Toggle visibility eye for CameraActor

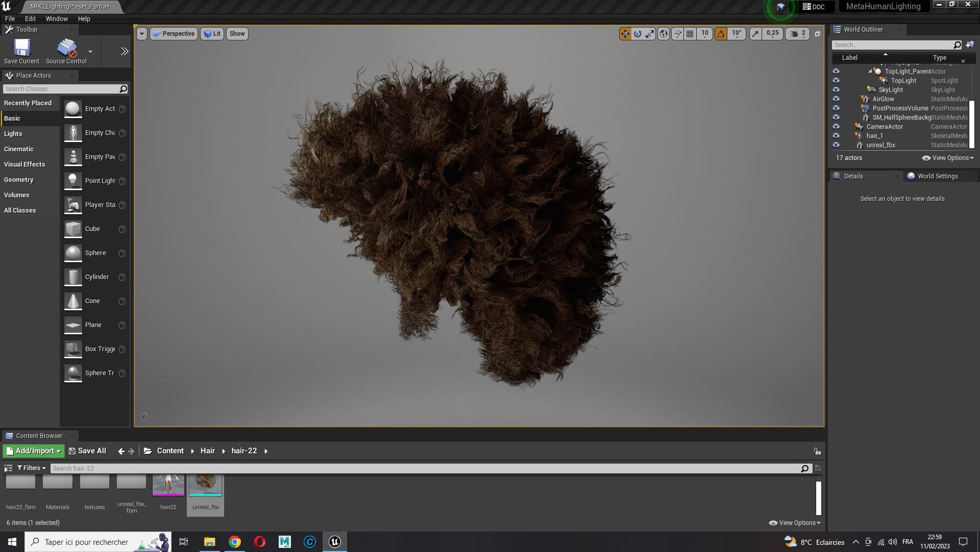[836, 126]
